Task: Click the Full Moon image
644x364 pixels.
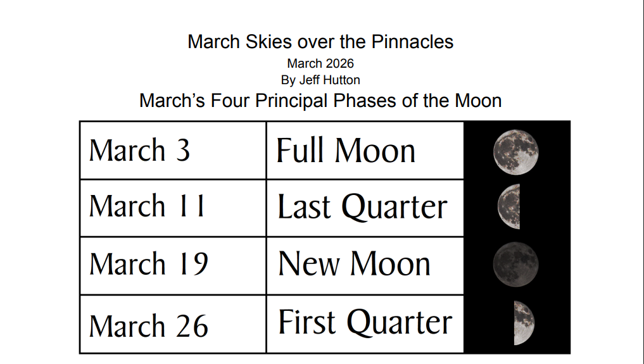Action: pos(516,151)
